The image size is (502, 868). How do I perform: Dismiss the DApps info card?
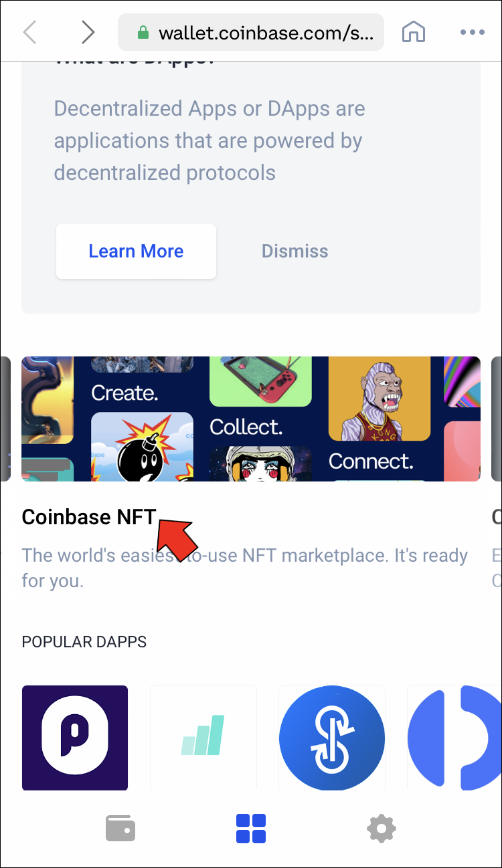pos(295,251)
